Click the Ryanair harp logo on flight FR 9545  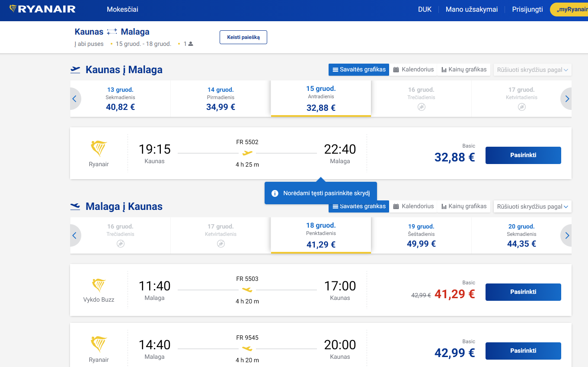(x=99, y=344)
